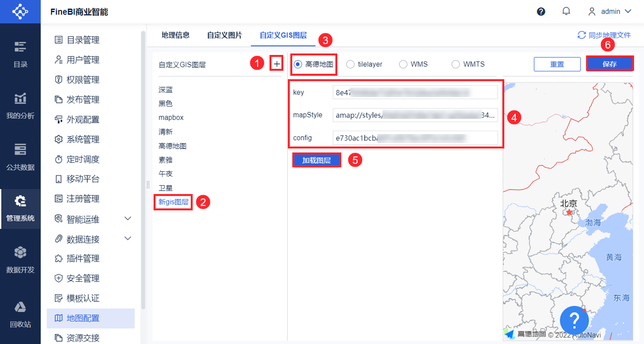Click the admin user avatar icon
The image size is (644, 344).
point(591,11)
